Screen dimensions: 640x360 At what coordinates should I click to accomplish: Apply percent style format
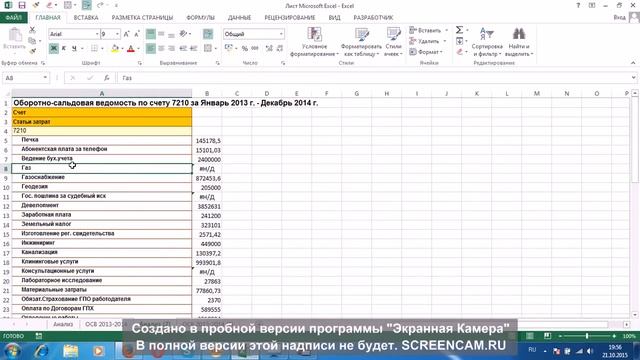244,49
